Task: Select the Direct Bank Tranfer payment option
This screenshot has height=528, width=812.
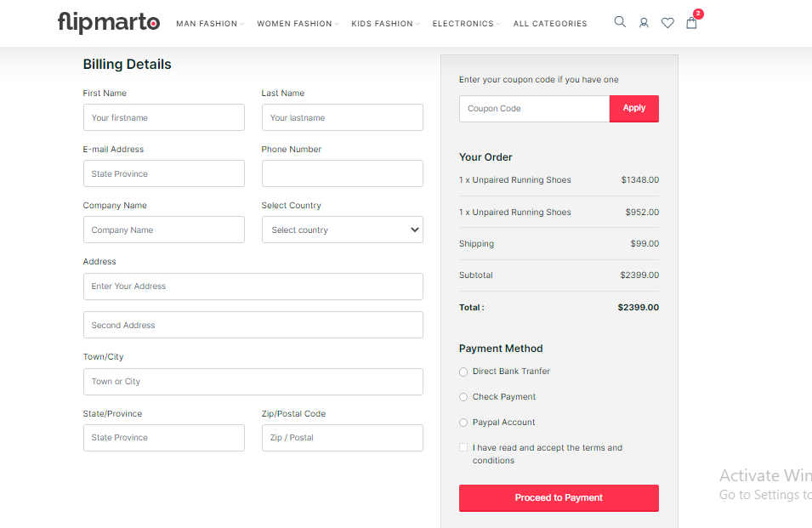Action: click(463, 372)
